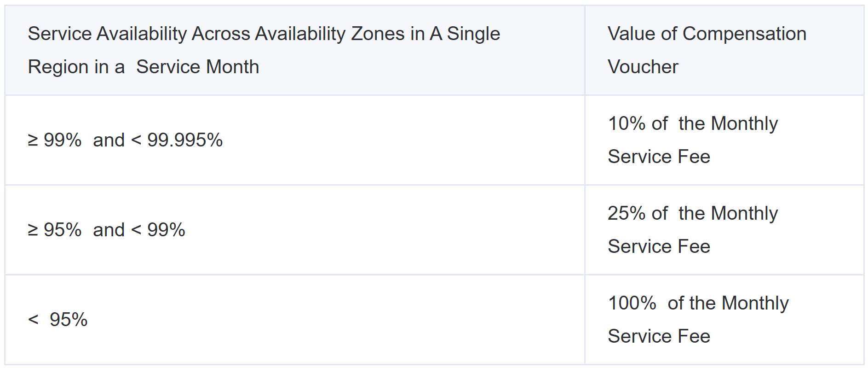Screen dimensions: 868x368
Task: Click "and" in the ≥ 95% row
Action: (109, 230)
